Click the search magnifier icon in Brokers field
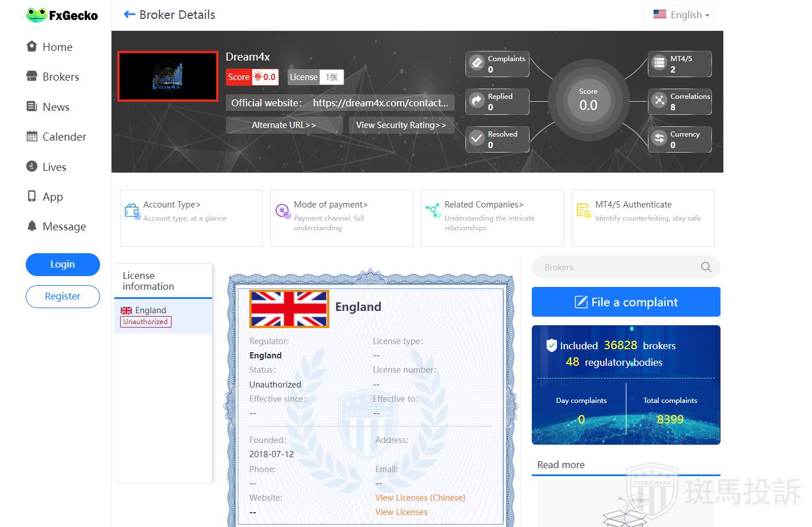This screenshot has height=527, width=812. click(x=706, y=267)
